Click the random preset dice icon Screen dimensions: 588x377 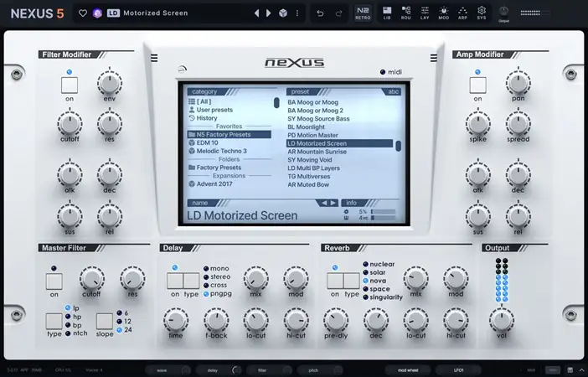click(283, 13)
